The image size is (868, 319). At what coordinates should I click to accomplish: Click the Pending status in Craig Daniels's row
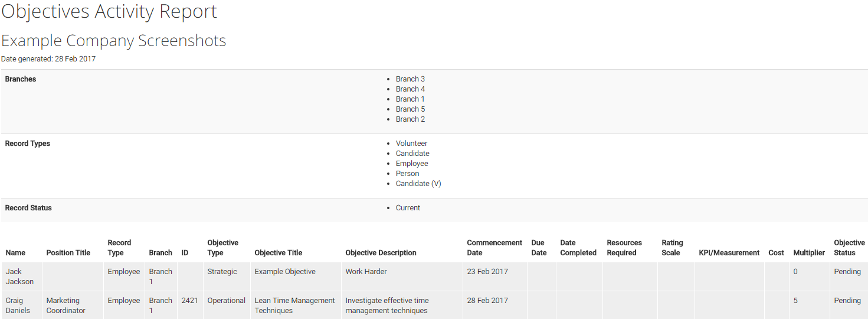(847, 301)
